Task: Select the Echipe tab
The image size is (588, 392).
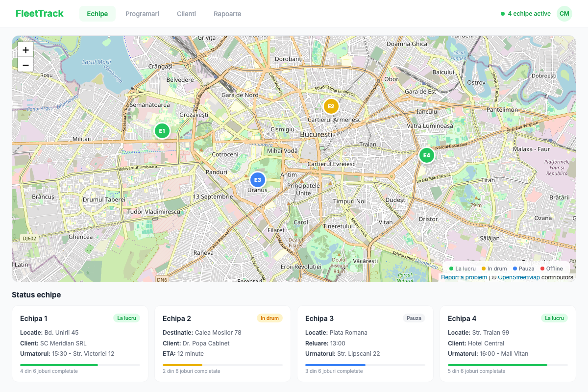Action: [97, 14]
